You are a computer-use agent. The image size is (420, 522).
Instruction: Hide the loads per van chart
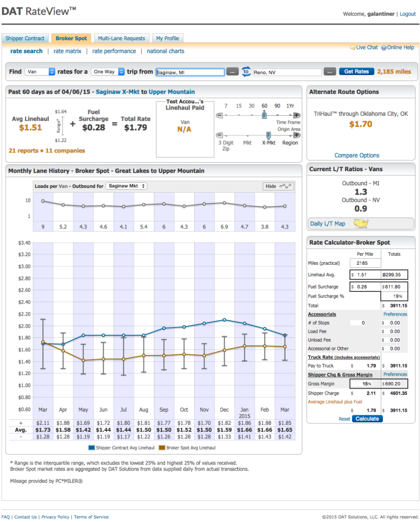(x=278, y=186)
